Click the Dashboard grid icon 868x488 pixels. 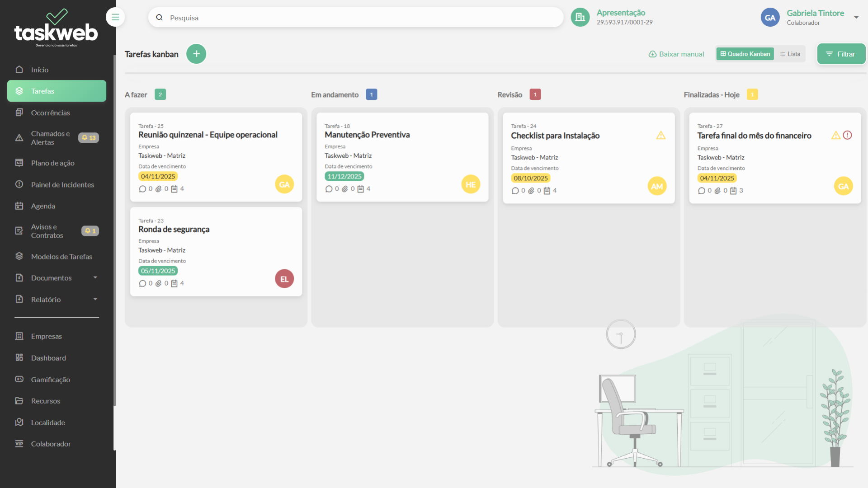[x=19, y=358]
